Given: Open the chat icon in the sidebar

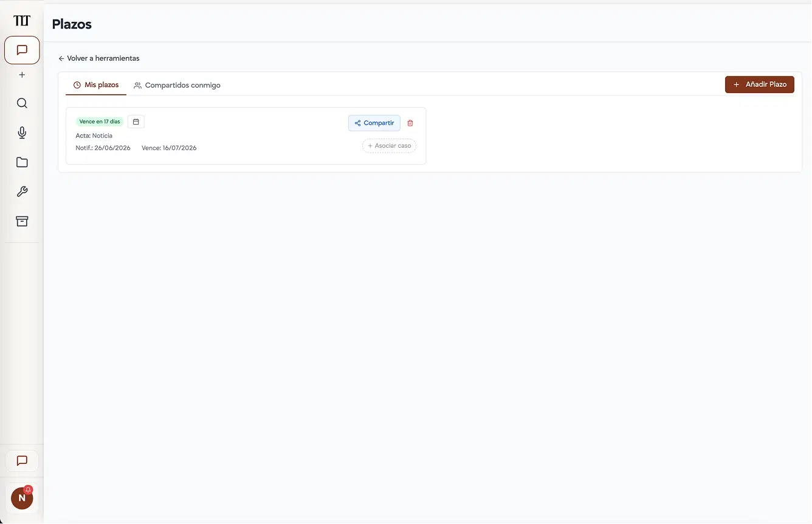Looking at the screenshot, I should 22,50.
